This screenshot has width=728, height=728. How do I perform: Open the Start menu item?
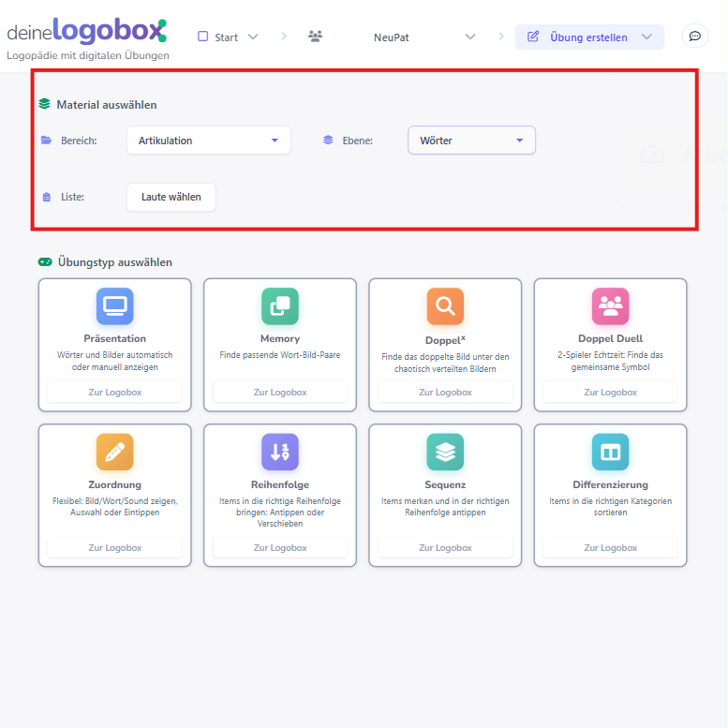pyautogui.click(x=228, y=37)
